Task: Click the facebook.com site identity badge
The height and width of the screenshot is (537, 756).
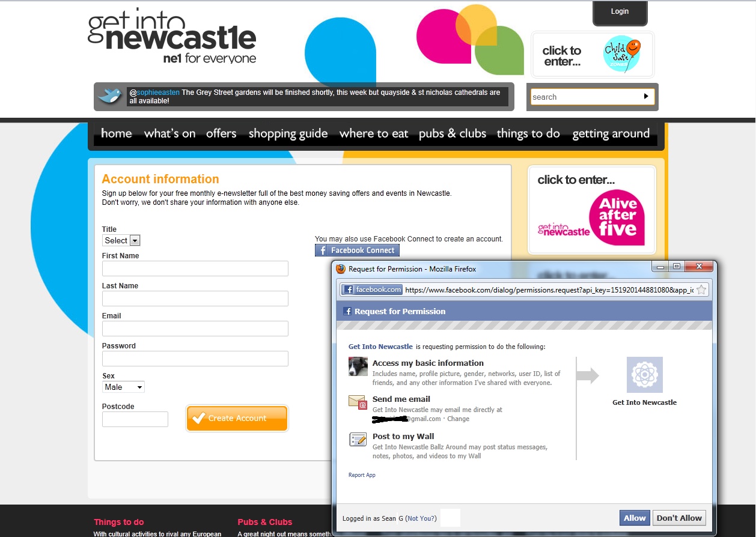Action: coord(372,290)
